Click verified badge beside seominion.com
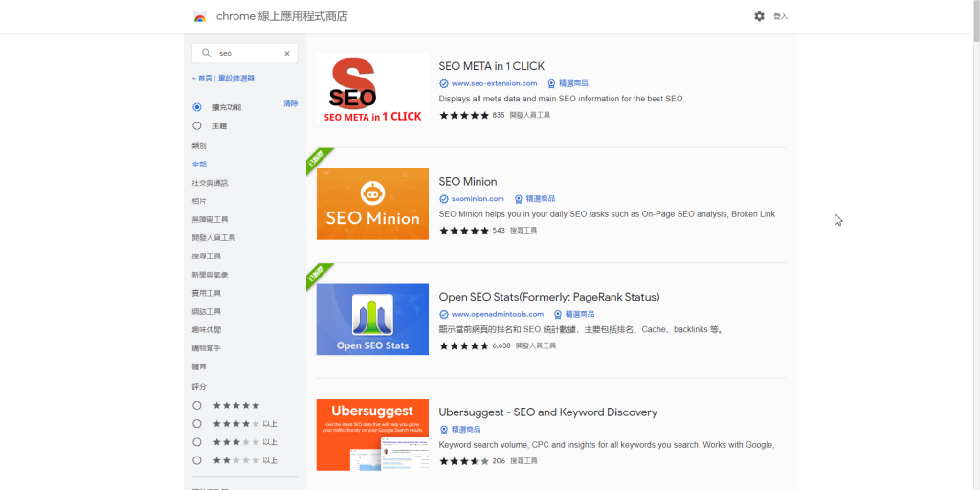The image size is (980, 490). 444,199
